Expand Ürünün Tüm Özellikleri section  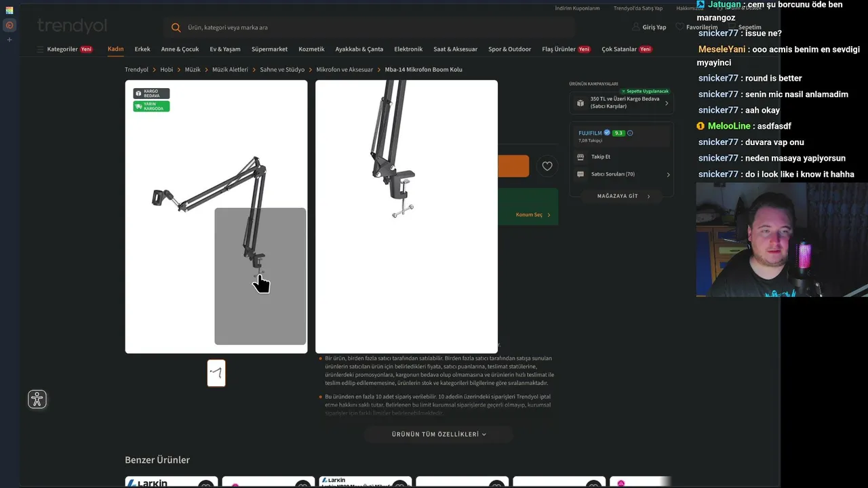[x=439, y=434]
